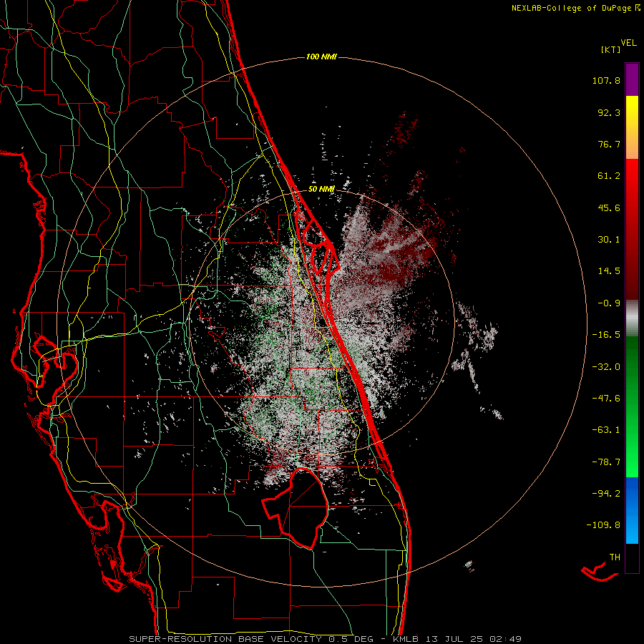Viewport: 644px width, 644px height.
Task: Click the VEL legend title
Action: (x=628, y=43)
